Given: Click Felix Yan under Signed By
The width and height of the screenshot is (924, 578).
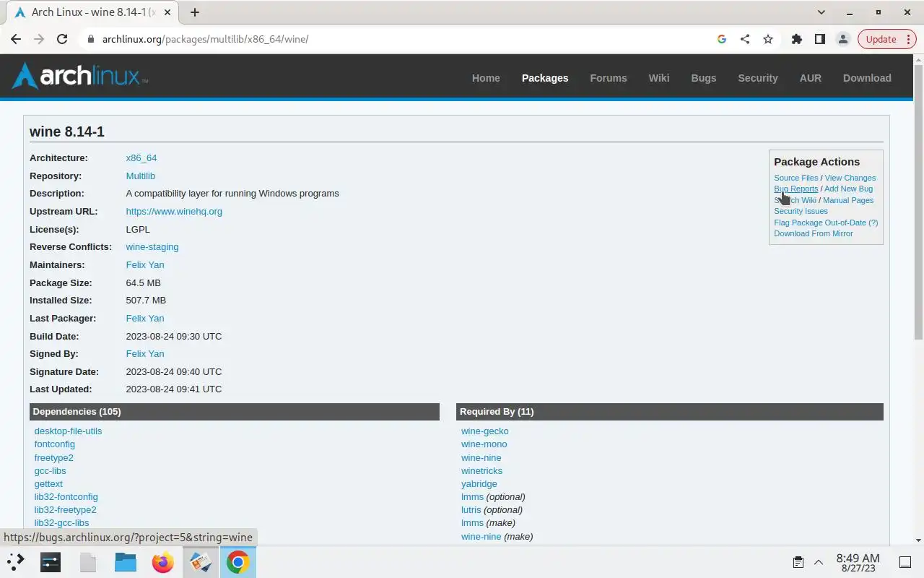Looking at the screenshot, I should click(x=145, y=354).
